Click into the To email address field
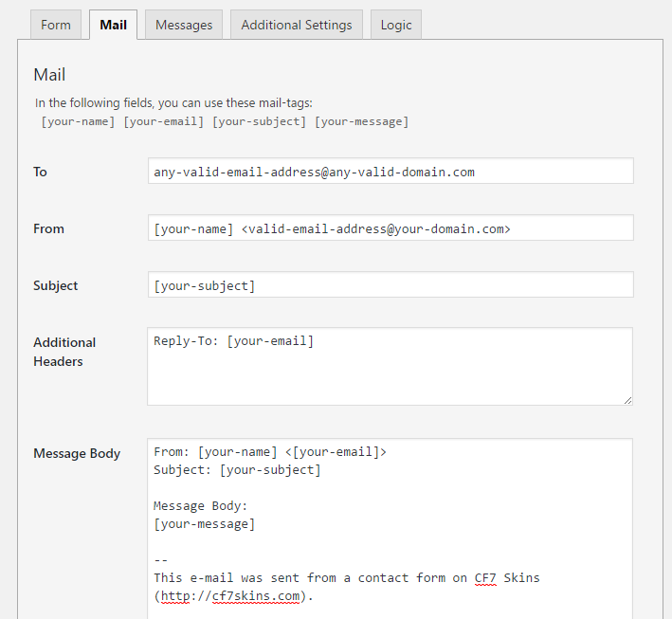672x619 pixels. click(390, 172)
